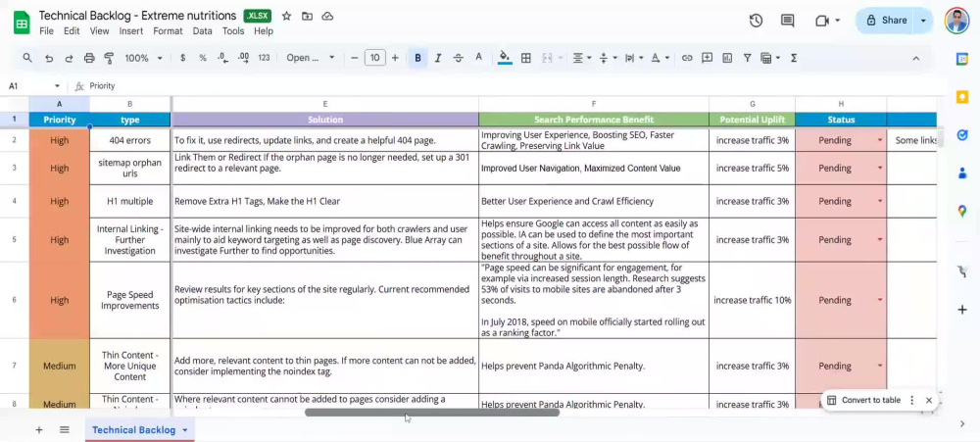Collapse the toolbar with the chevron
Image resolution: width=980 pixels, height=442 pixels.
click(915, 58)
